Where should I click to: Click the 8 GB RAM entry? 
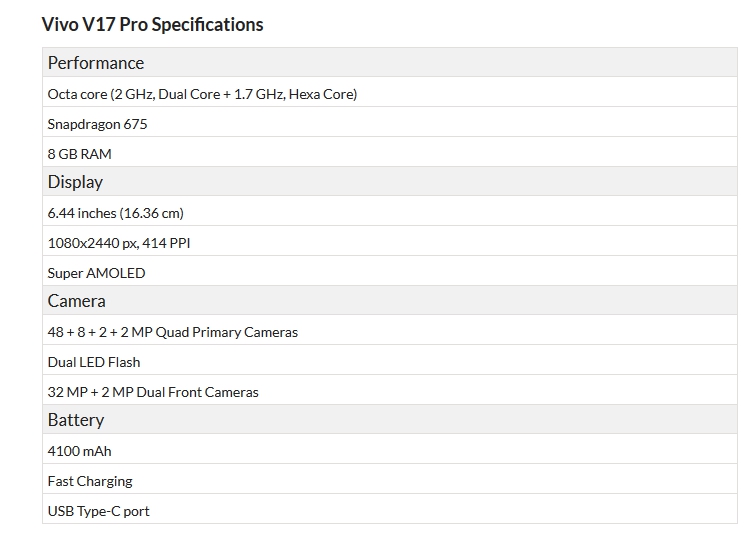[80, 154]
